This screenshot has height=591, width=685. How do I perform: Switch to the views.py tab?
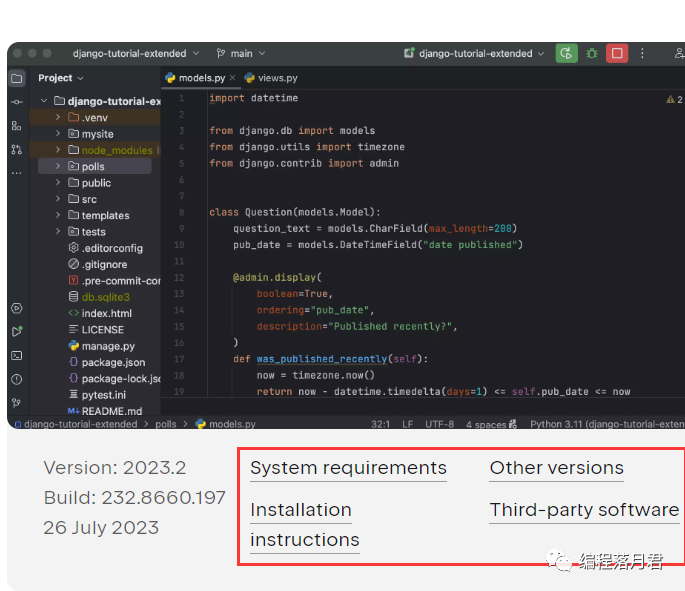[x=271, y=78]
